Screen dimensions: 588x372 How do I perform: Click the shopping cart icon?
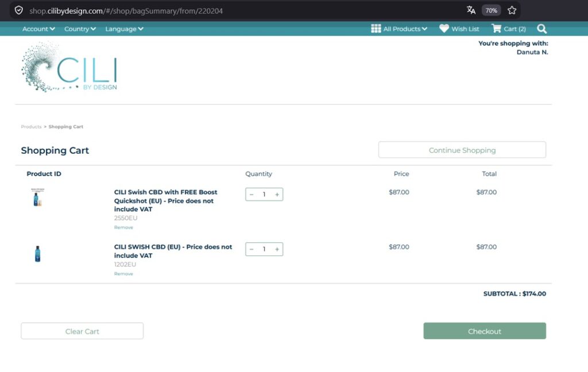coord(496,28)
